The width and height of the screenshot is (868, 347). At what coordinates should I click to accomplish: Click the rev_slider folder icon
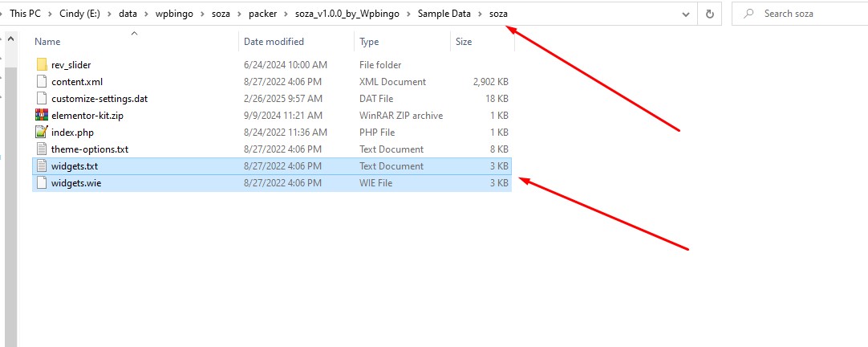click(x=42, y=65)
